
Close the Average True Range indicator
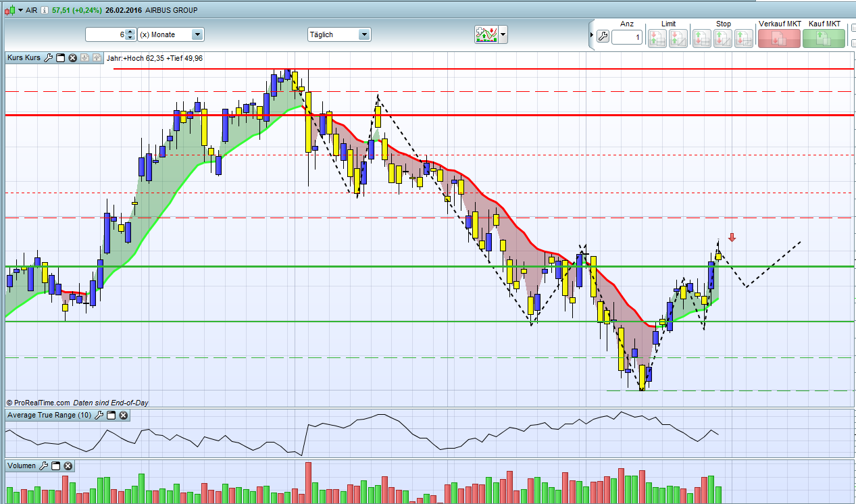(124, 415)
